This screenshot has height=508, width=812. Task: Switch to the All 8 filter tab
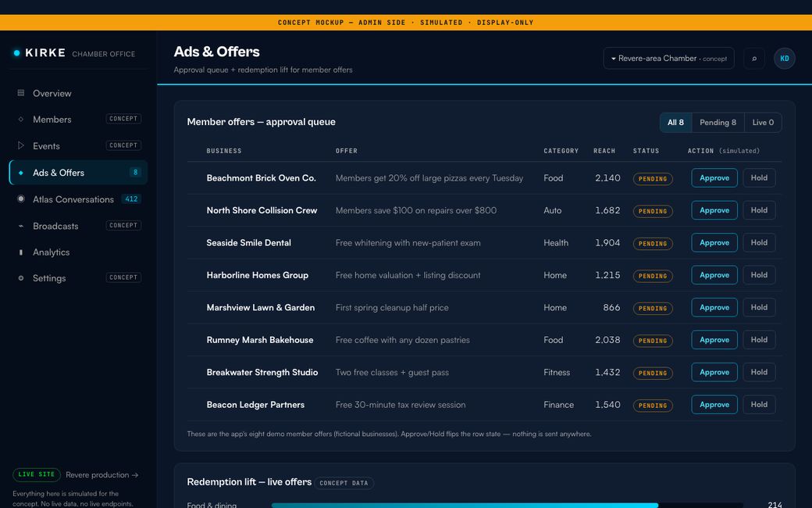[675, 123]
